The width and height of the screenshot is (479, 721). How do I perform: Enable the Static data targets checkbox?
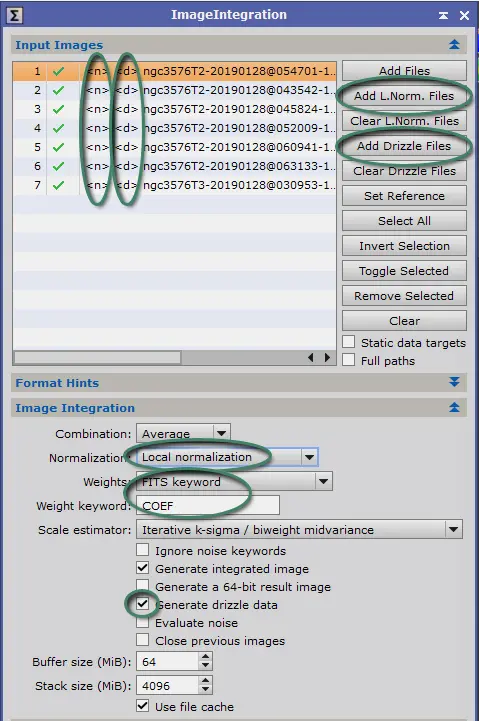click(x=349, y=342)
